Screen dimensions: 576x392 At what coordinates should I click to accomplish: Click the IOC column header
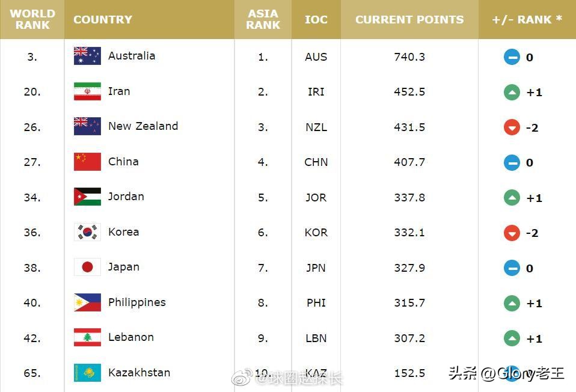[316, 19]
